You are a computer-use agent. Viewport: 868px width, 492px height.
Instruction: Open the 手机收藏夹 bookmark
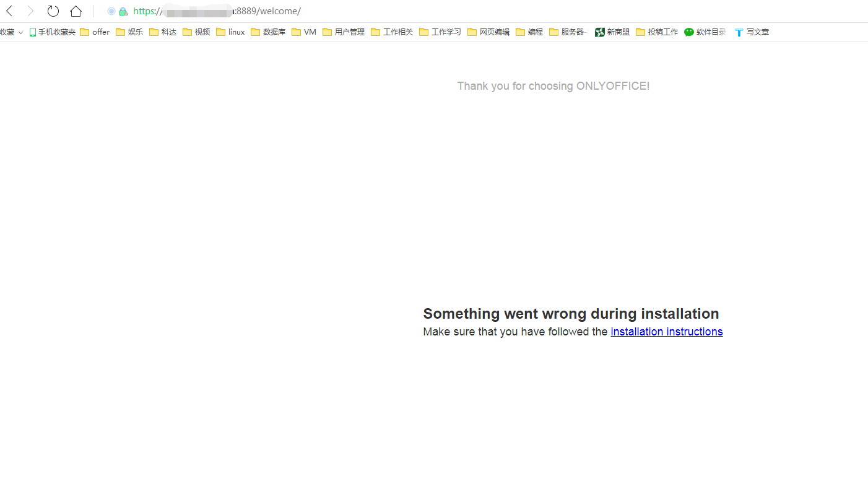tap(52, 32)
